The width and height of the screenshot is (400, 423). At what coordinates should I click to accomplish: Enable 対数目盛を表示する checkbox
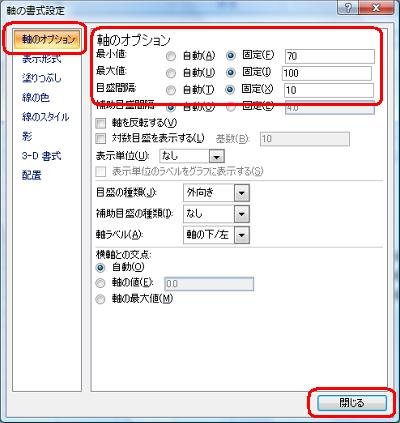[100, 138]
